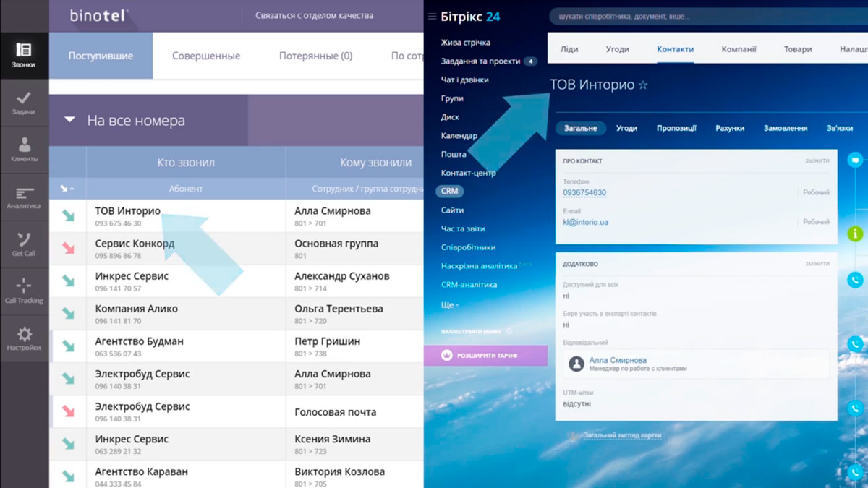Click the Розширити тариф button
Image resolution: width=868 pixels, height=488 pixels.
[x=485, y=356]
